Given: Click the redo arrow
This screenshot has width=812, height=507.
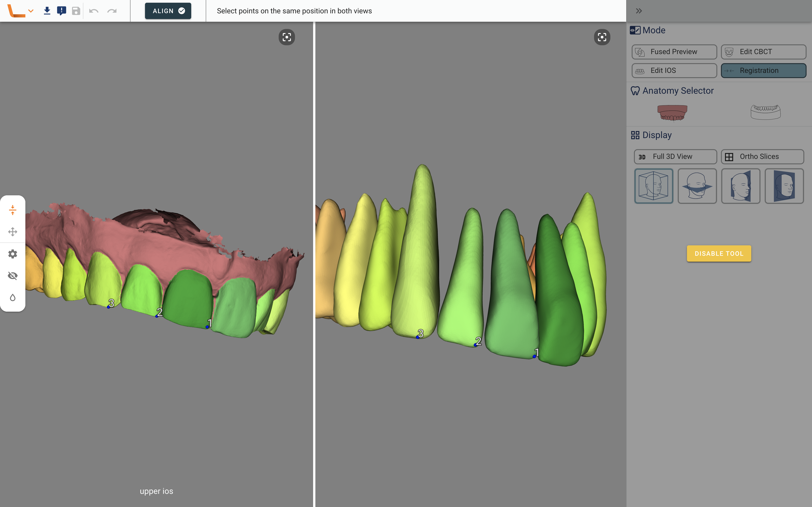Looking at the screenshot, I should (112, 11).
